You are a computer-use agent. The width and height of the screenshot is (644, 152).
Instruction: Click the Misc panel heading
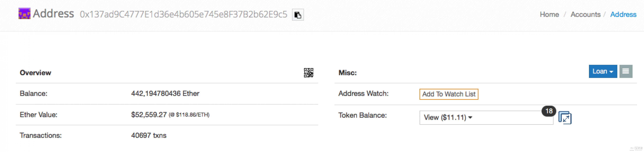point(347,73)
